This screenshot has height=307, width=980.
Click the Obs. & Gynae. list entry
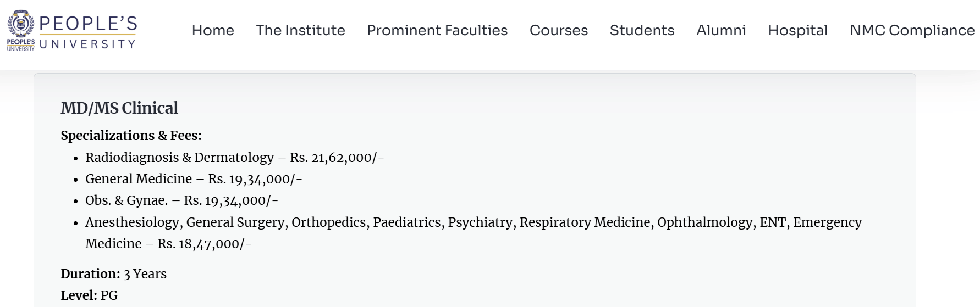point(126,200)
